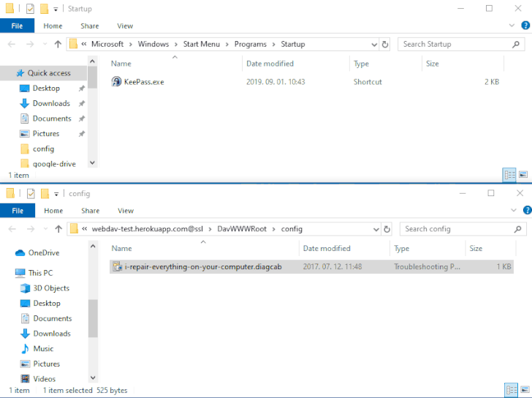Click Properties quick access icon in Startup title bar
Viewport: 532px width, 398px height.
[x=30, y=9]
